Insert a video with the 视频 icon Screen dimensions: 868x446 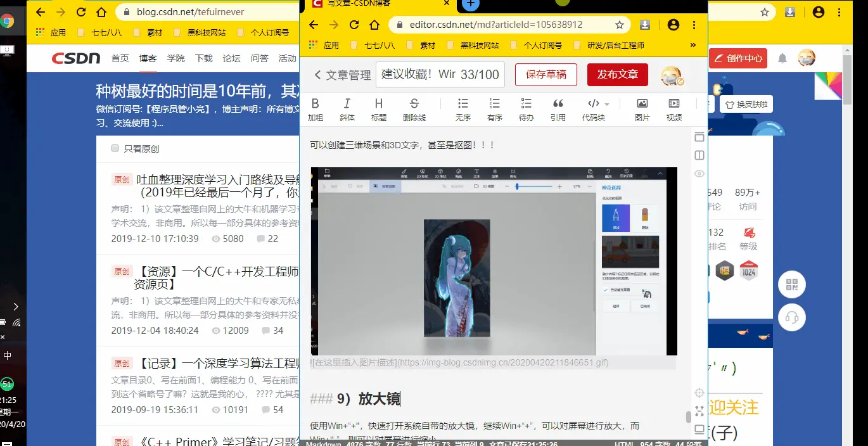click(673, 108)
